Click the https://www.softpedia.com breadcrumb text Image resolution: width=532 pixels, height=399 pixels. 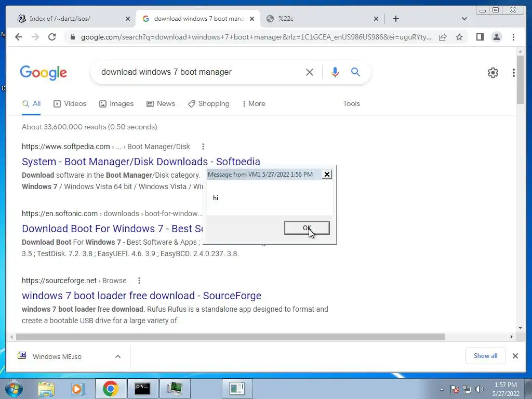point(66,147)
